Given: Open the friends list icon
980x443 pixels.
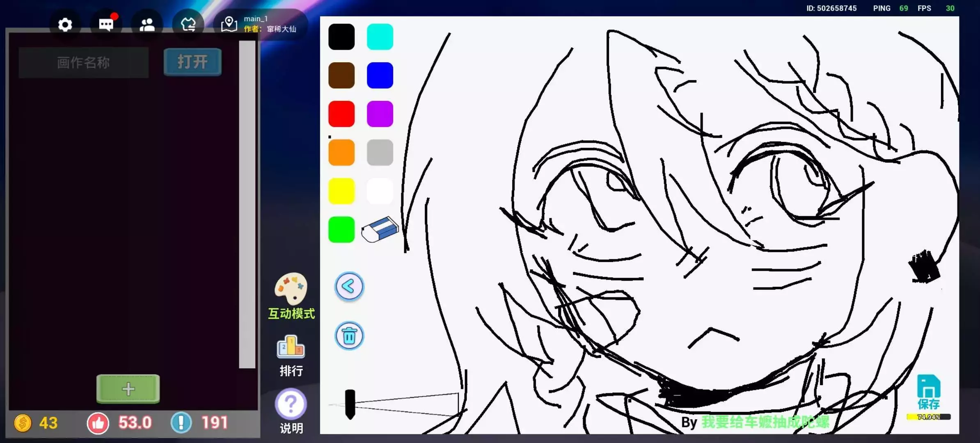Looking at the screenshot, I should point(147,25).
